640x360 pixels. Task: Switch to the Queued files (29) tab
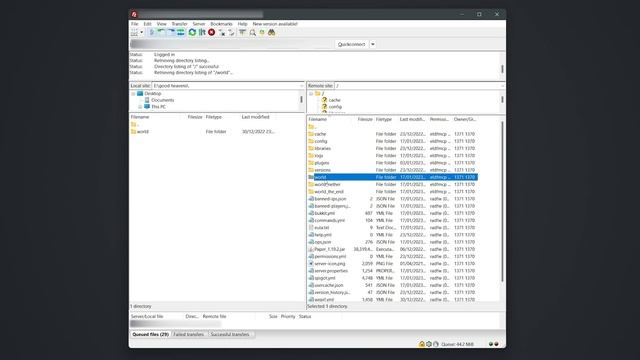pyautogui.click(x=150, y=334)
